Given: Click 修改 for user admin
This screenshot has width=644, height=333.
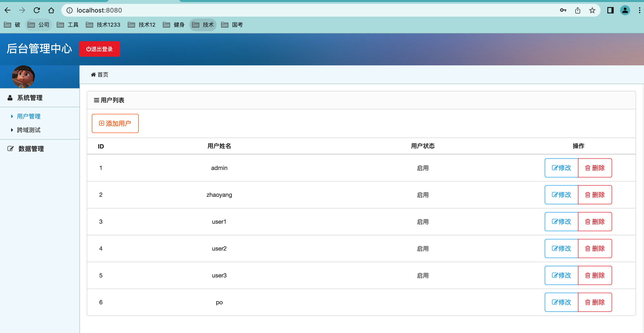Looking at the screenshot, I should tap(561, 168).
